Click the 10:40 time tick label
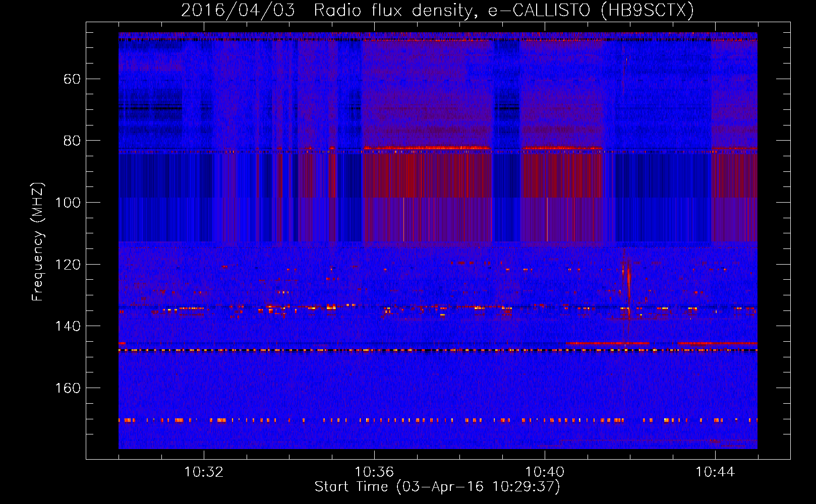 [545, 472]
